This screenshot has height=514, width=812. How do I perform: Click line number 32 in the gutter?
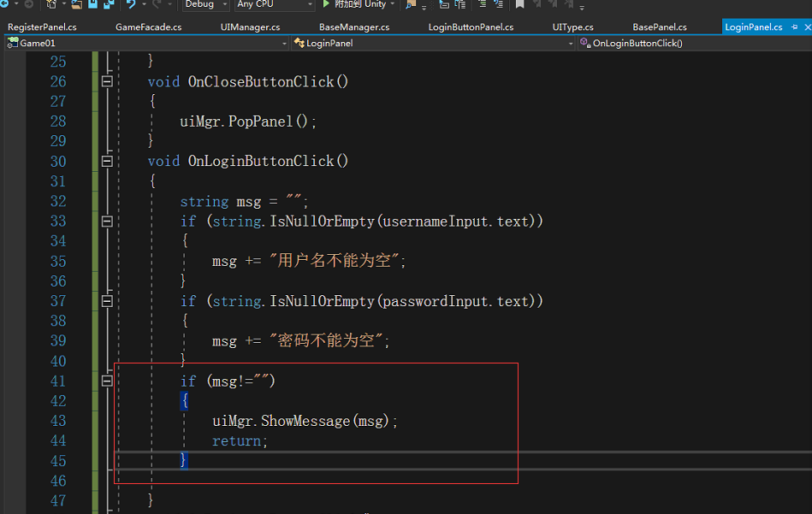(58, 201)
